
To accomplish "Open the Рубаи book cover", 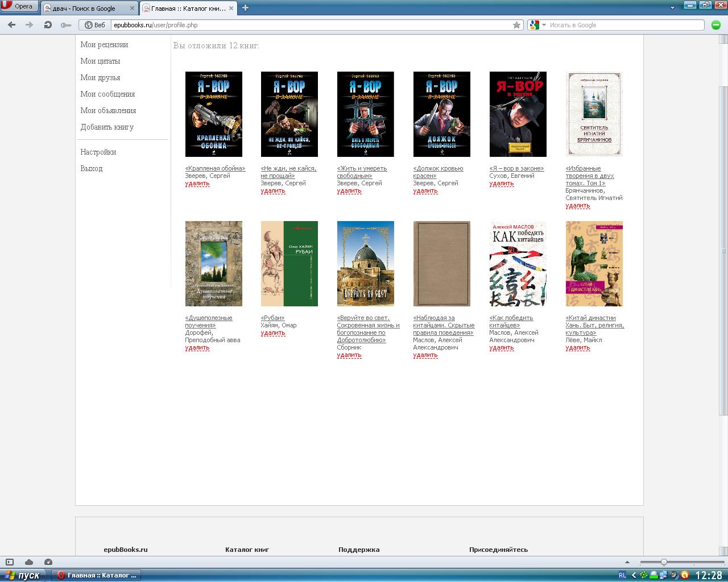I will 289,264.
